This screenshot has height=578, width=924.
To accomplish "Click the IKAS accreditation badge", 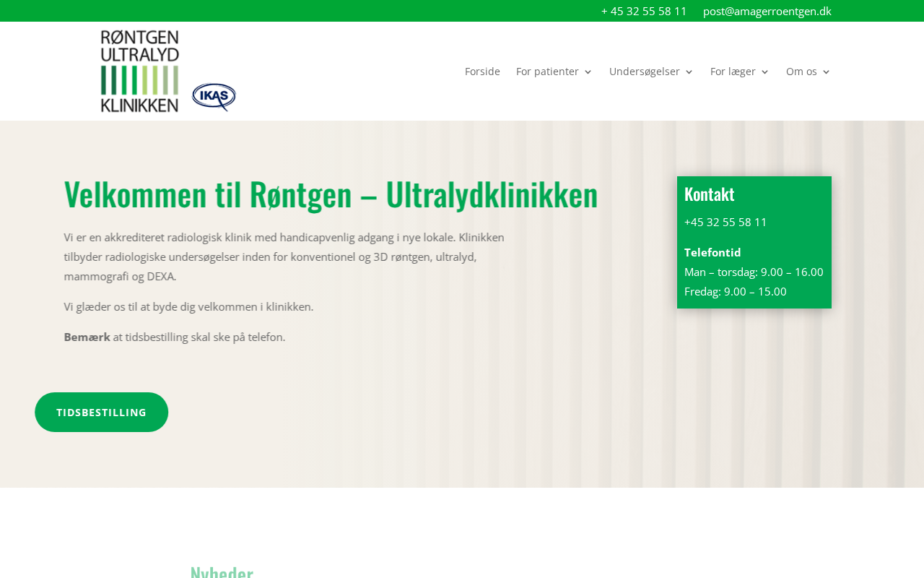I will point(214,97).
